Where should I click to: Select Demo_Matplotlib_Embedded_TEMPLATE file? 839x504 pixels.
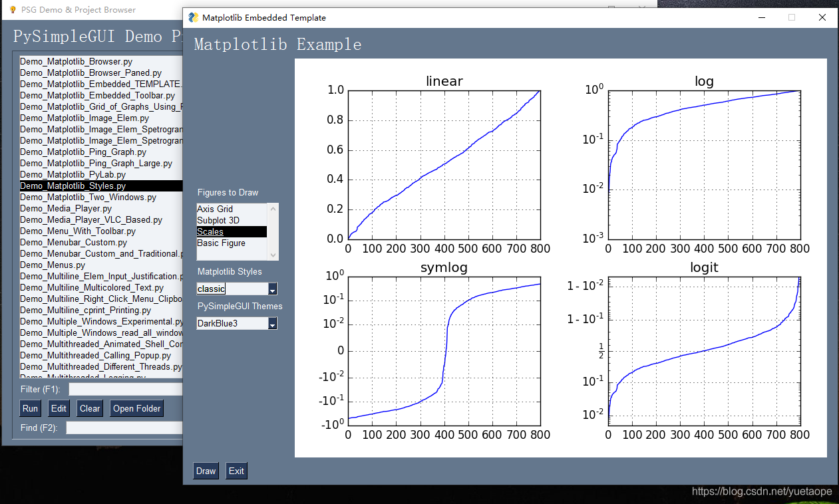pyautogui.click(x=101, y=84)
